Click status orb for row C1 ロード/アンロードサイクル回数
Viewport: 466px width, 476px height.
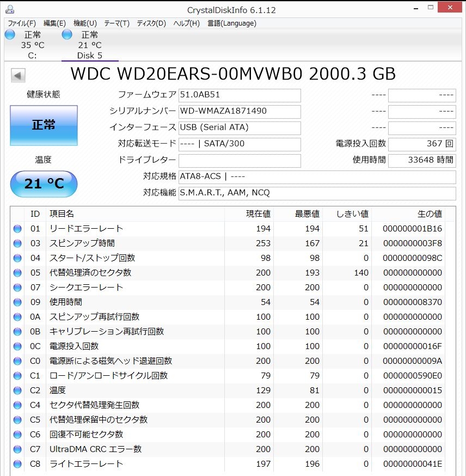pyautogui.click(x=17, y=376)
